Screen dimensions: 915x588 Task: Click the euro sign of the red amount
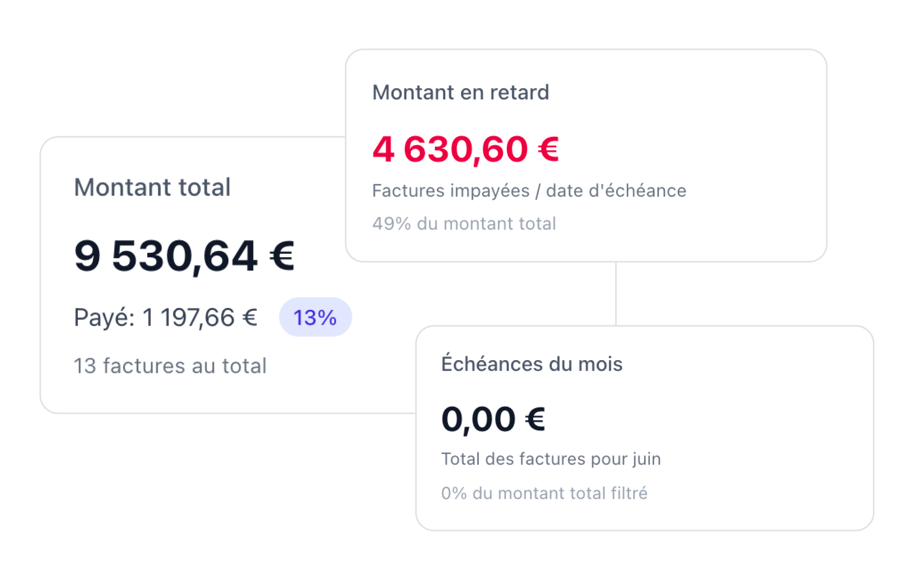[548, 149]
